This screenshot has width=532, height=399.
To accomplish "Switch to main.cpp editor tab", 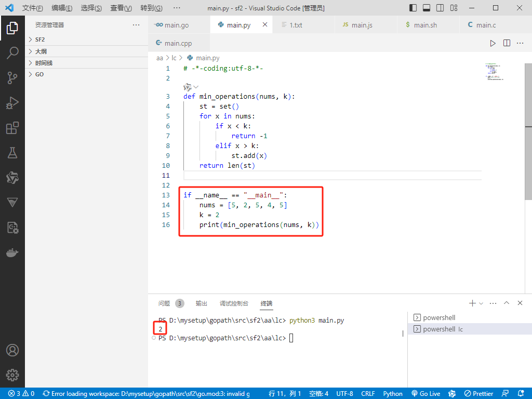I will point(179,43).
